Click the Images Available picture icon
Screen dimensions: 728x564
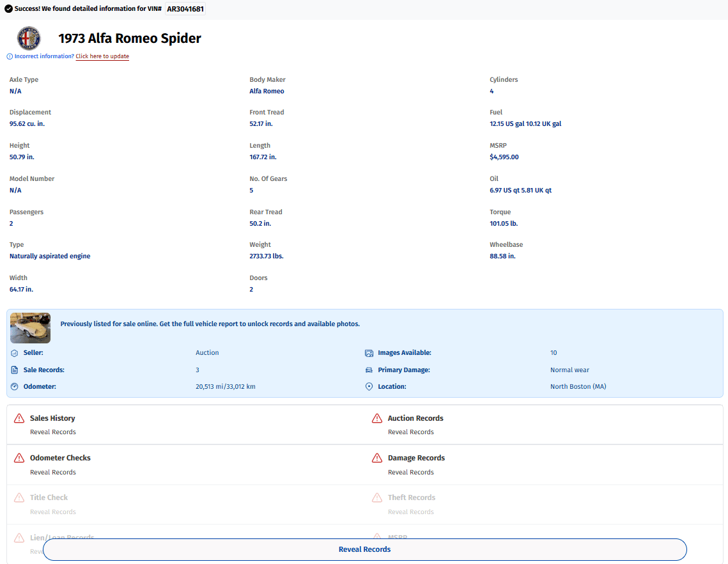point(369,353)
